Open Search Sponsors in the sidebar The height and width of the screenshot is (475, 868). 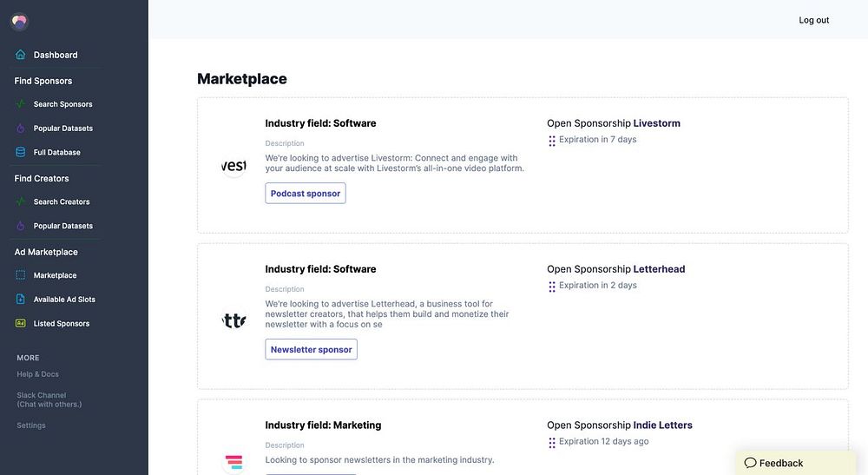pyautogui.click(x=62, y=104)
